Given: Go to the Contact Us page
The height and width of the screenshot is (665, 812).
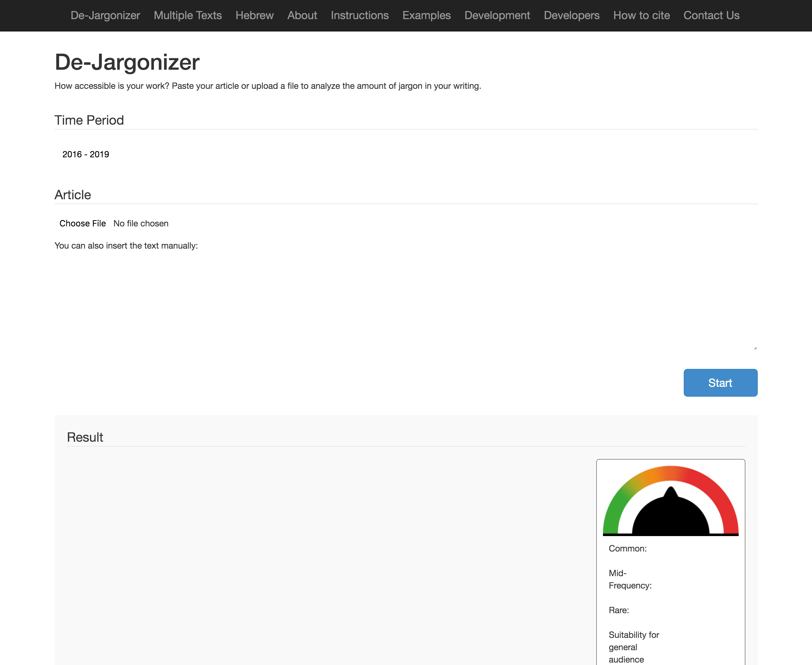Looking at the screenshot, I should pyautogui.click(x=711, y=15).
